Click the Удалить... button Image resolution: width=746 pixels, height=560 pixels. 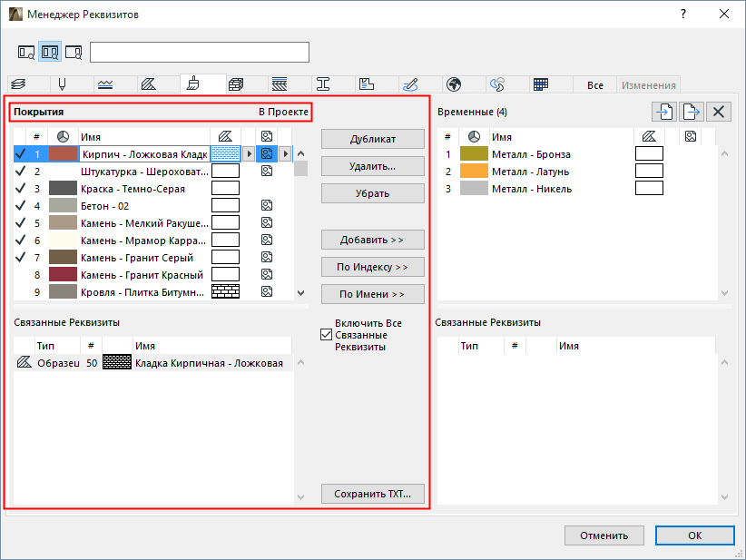pyautogui.click(x=372, y=166)
